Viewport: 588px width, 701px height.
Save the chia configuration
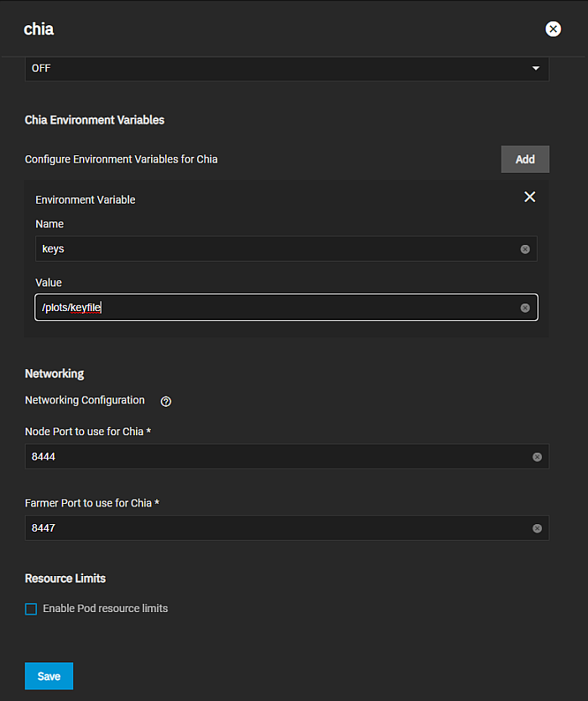click(49, 676)
